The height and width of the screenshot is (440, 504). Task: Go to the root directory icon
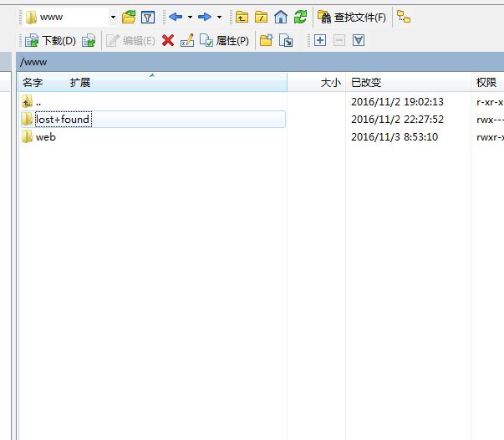coord(262,17)
